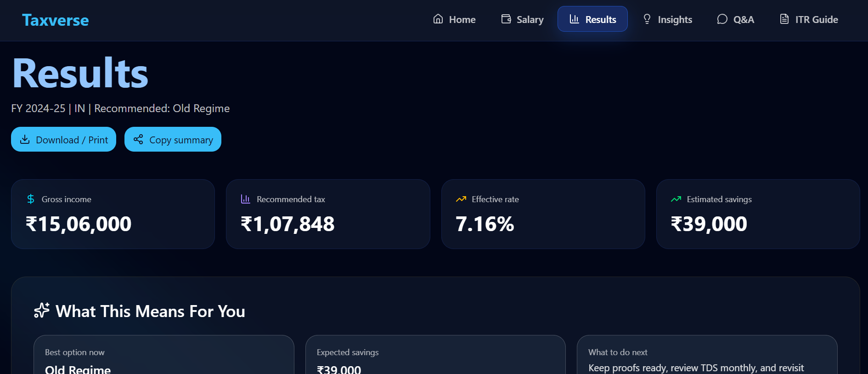Click the What This Means For You heading
This screenshot has width=868, height=374.
coord(150,311)
